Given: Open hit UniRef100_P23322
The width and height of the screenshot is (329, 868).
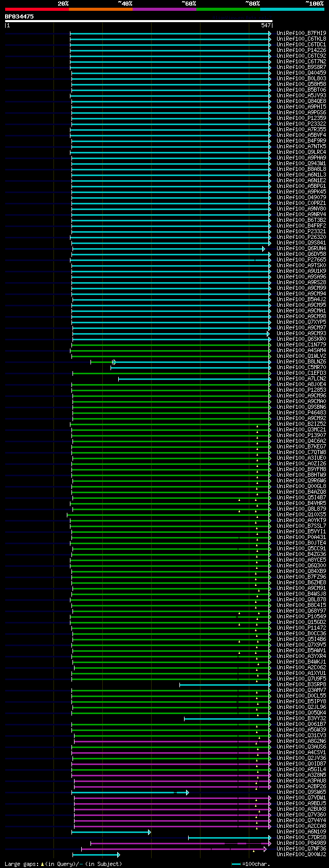Looking at the screenshot, I should tap(301, 124).
